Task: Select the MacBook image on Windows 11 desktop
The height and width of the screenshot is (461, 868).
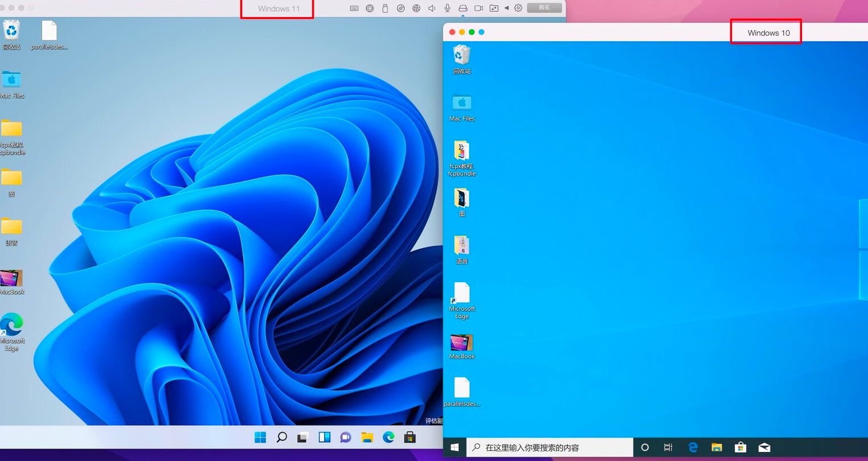Action: 11,282
